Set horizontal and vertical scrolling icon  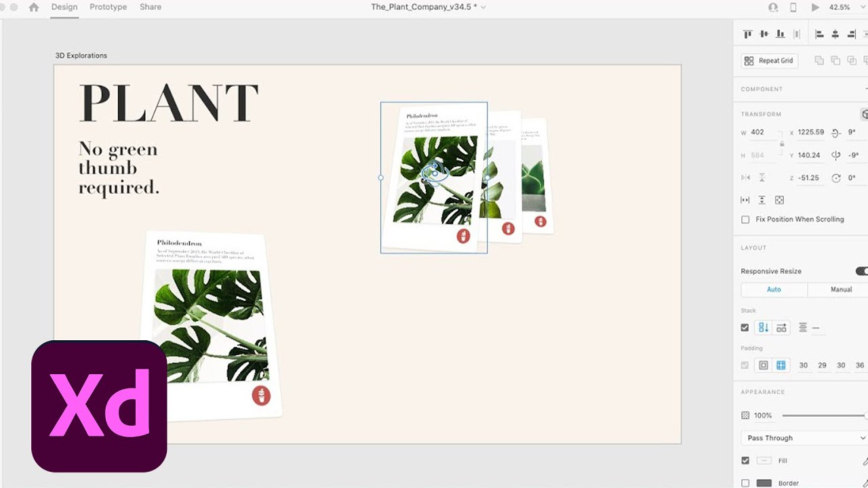779,200
